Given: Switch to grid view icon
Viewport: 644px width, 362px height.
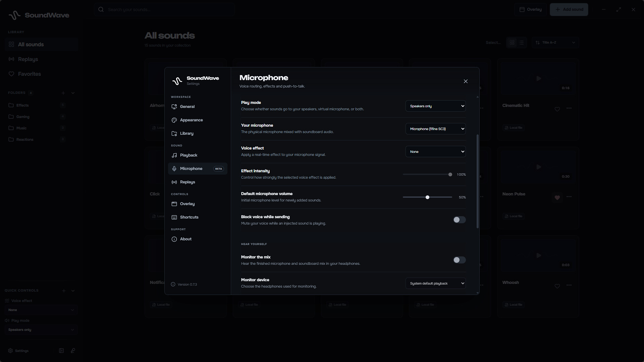Looking at the screenshot, I should (512, 43).
